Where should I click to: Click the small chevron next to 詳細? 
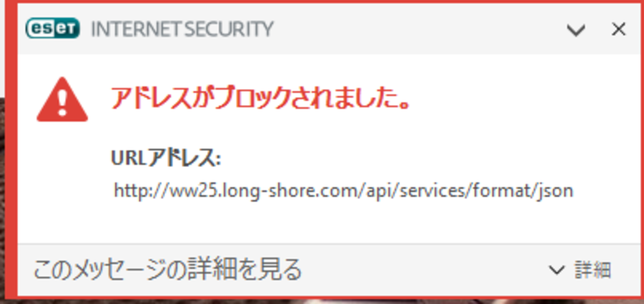(x=557, y=270)
